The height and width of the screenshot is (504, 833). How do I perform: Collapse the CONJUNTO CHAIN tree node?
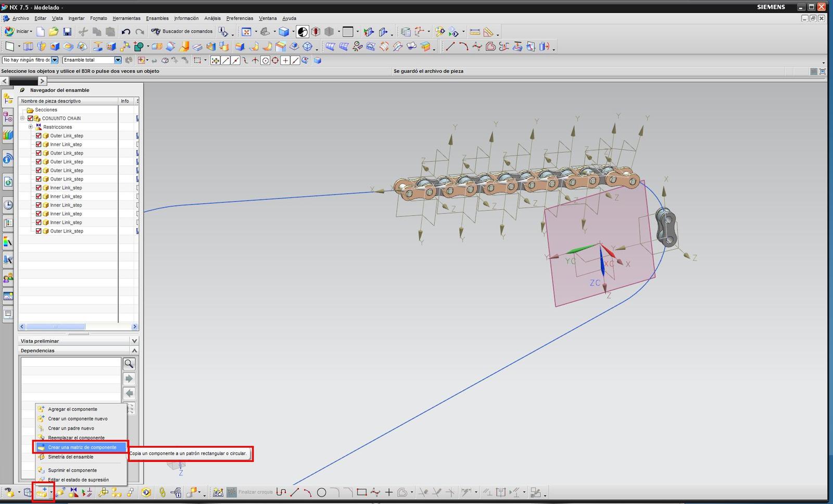pyautogui.click(x=22, y=119)
